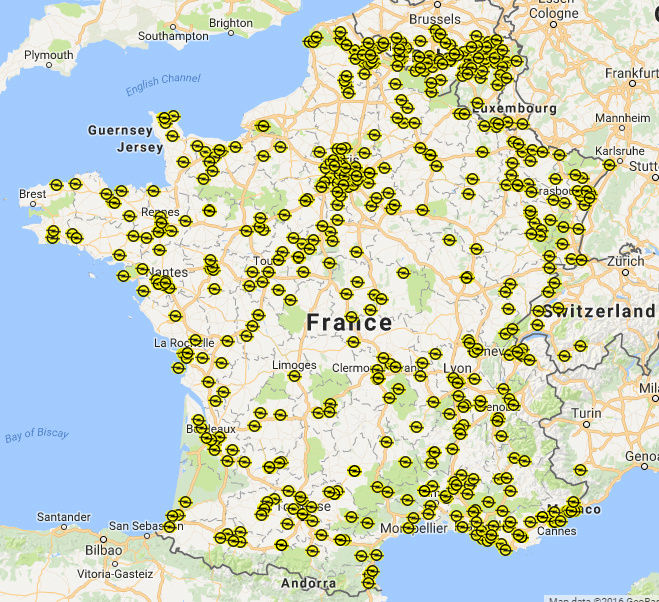Click the Bilbao city dot
Viewport: 659px width, 602px height.
103,539
